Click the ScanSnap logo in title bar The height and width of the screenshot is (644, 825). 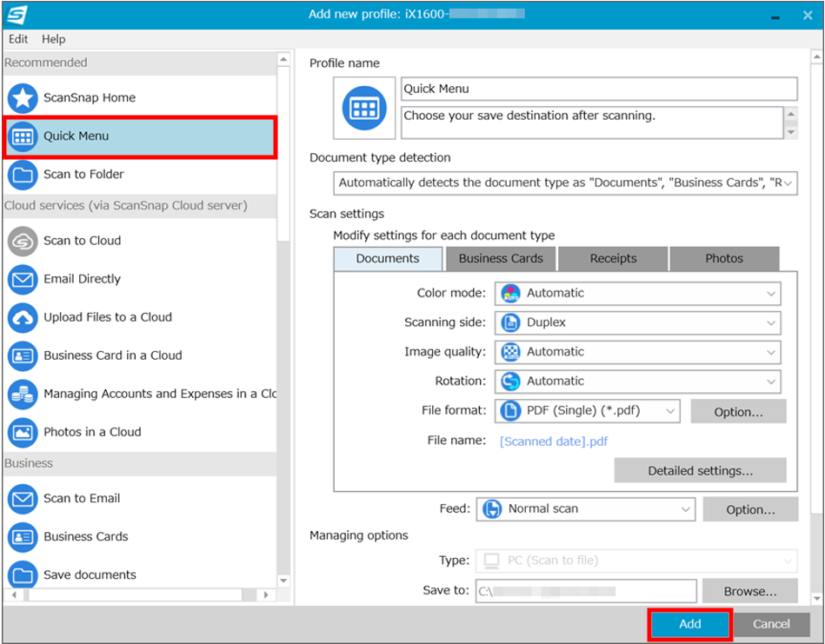pyautogui.click(x=17, y=15)
